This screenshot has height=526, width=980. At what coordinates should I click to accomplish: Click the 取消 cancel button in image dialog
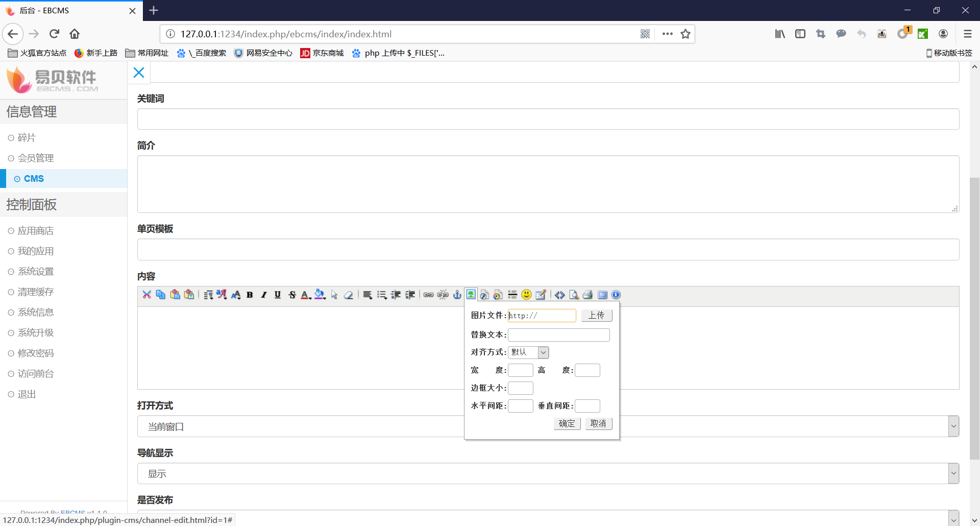click(598, 424)
